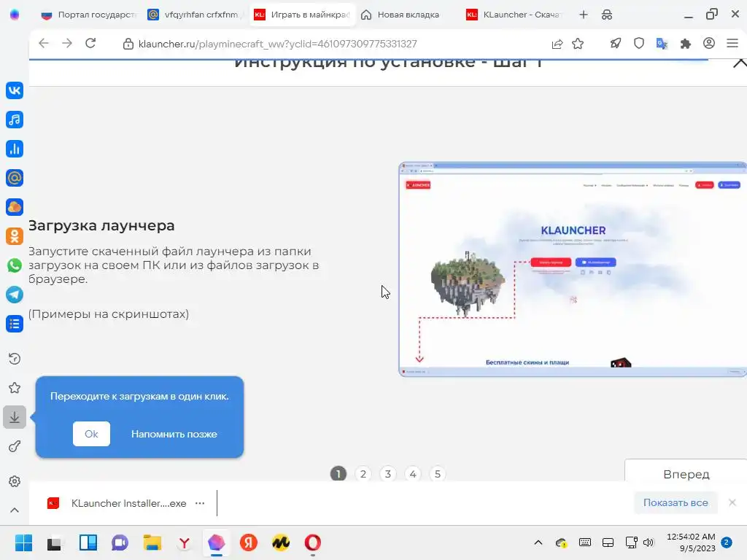The image size is (747, 560).
Task: Open the blue list sidebar icon
Action: 15,324
